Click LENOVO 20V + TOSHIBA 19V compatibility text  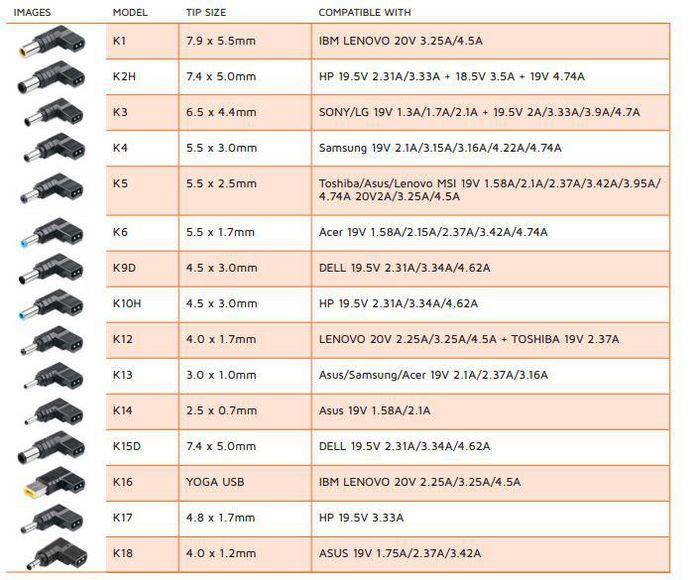point(469,340)
